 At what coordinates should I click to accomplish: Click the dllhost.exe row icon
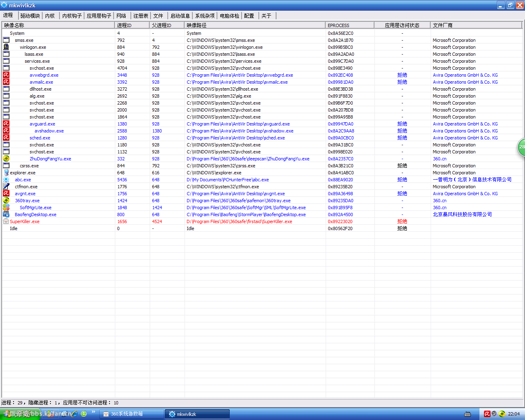point(6,89)
